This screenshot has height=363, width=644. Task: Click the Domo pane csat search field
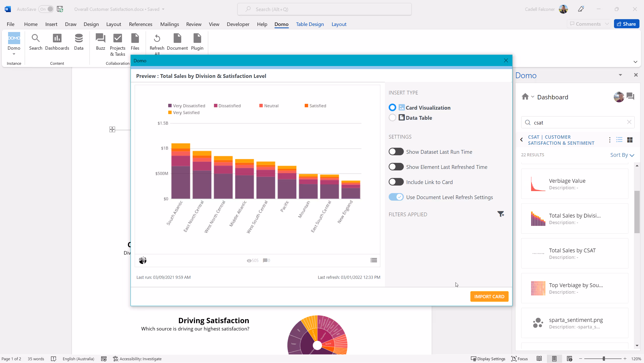(x=578, y=123)
